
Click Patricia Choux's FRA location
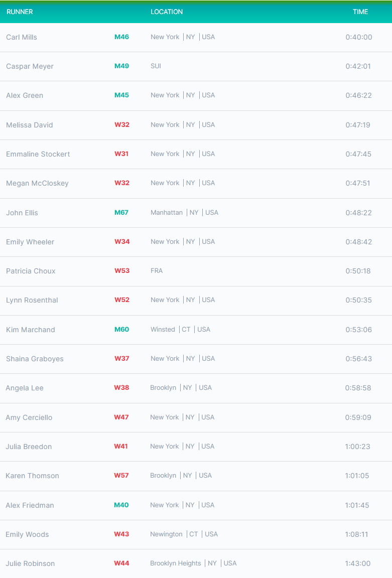157,270
